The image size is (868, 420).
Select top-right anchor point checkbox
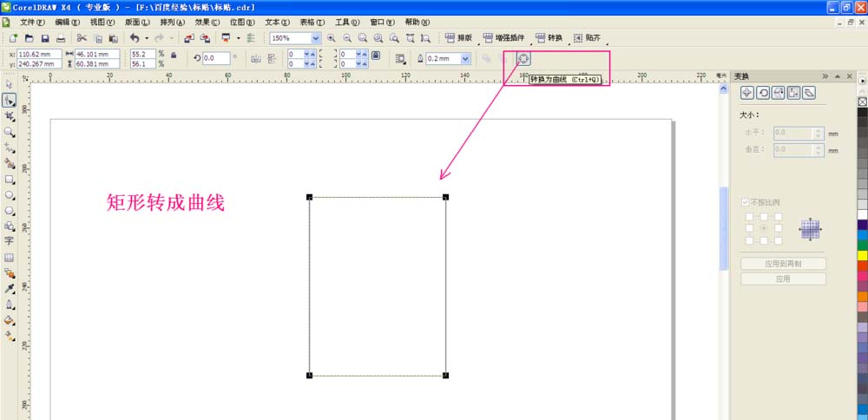(779, 216)
